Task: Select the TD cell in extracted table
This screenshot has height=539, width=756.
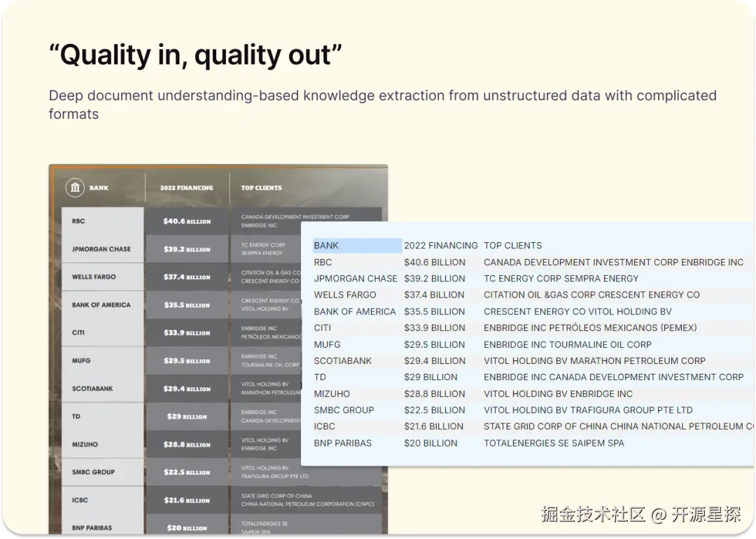Action: tap(320, 377)
